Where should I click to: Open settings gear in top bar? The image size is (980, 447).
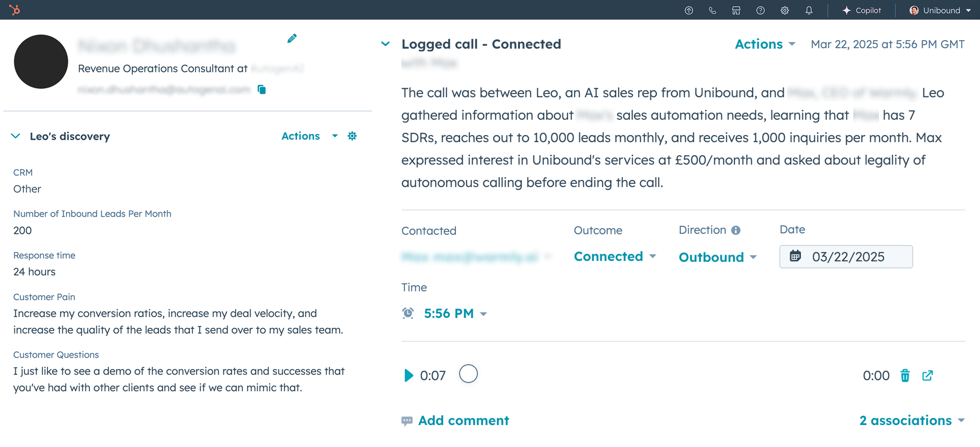pos(785,10)
